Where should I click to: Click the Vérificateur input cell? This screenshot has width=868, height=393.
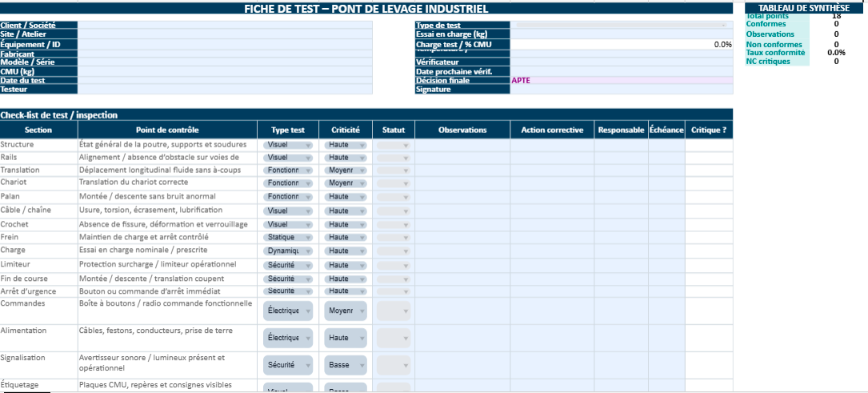622,62
